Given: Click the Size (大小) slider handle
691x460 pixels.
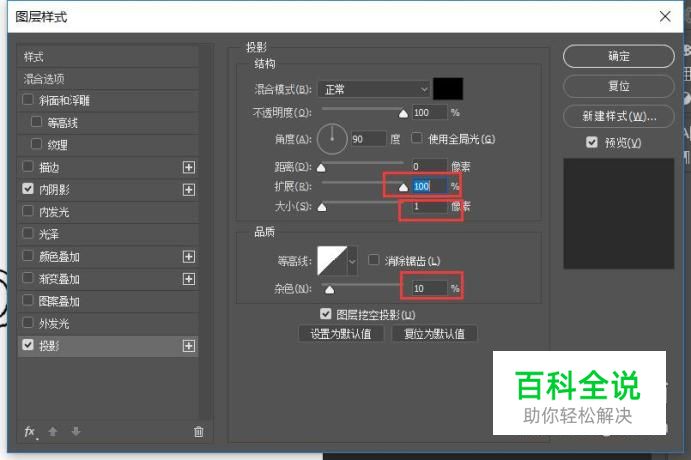Looking at the screenshot, I should 322,207.
